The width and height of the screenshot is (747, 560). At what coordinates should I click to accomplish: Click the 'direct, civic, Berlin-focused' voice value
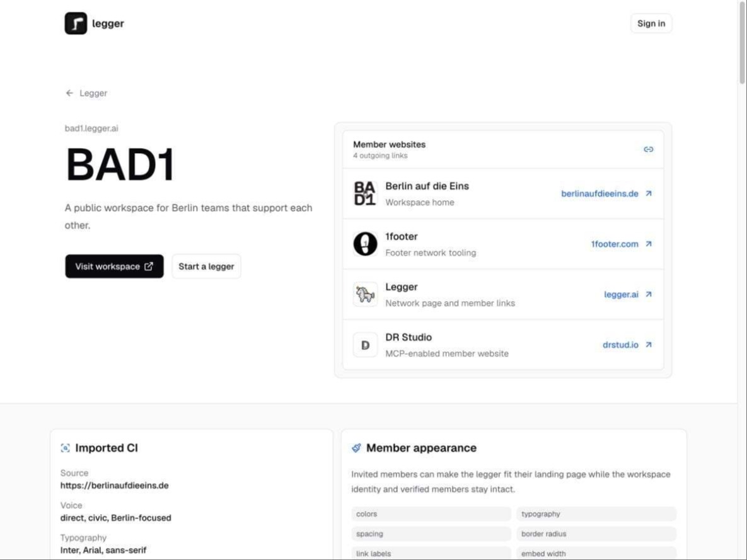coord(116,518)
